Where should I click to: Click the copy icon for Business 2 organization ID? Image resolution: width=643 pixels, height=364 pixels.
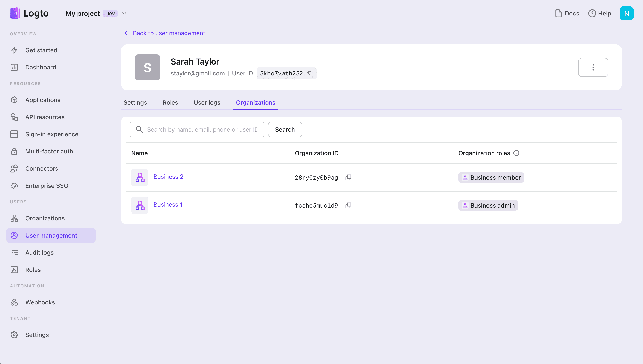(x=349, y=177)
